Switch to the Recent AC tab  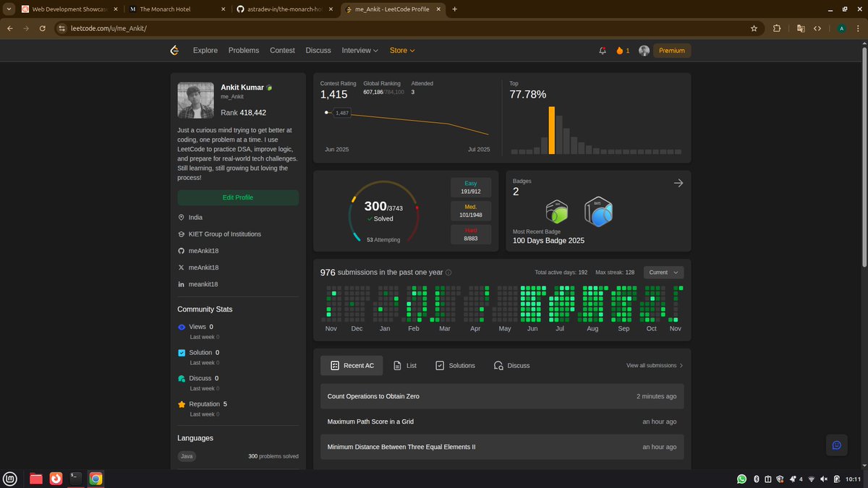coord(352,366)
